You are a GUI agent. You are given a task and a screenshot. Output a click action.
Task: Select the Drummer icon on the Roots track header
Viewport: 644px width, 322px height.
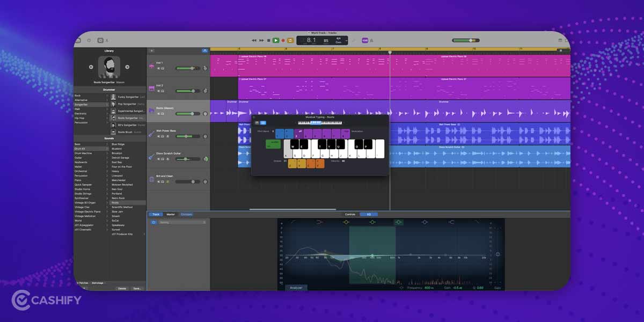pyautogui.click(x=151, y=110)
